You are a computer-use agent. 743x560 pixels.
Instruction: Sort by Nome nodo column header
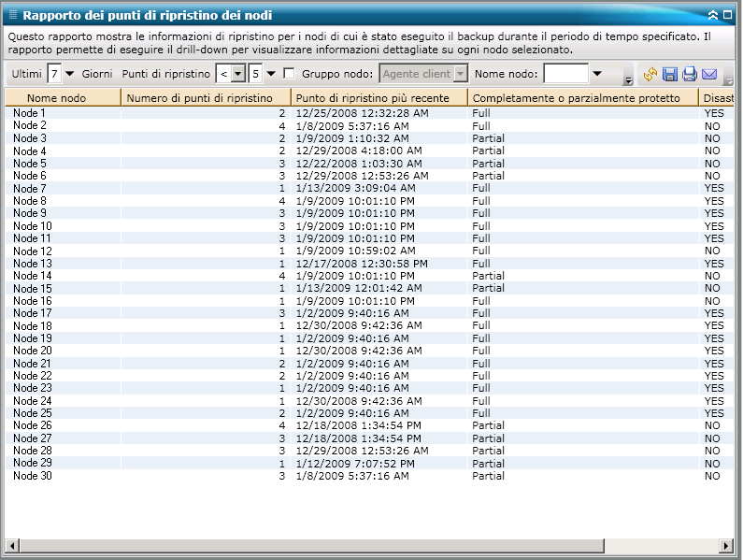click(x=63, y=97)
